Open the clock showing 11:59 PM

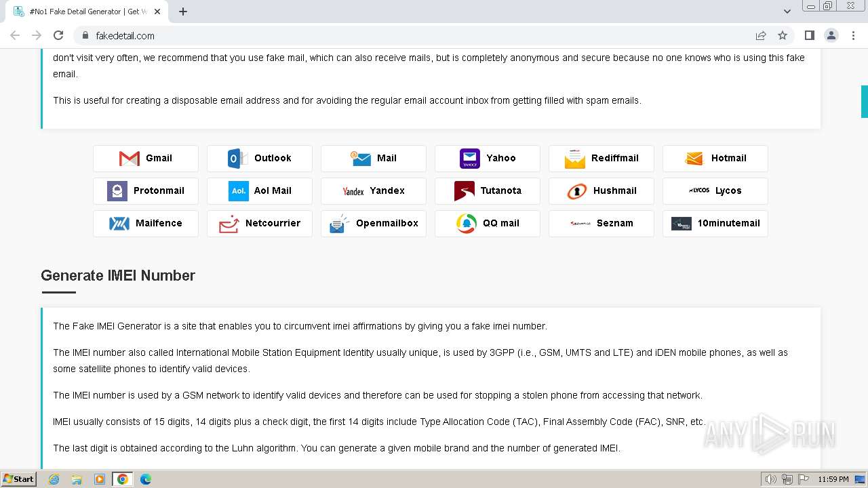pyautogui.click(x=833, y=479)
